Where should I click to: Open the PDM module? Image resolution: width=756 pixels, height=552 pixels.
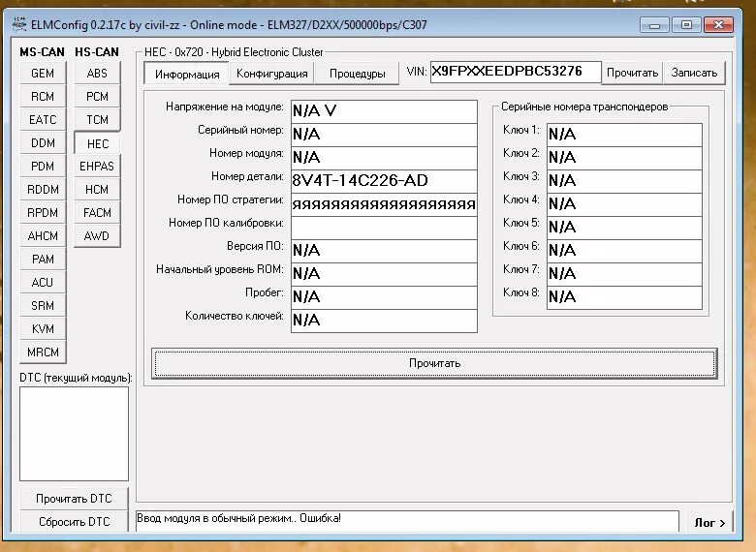43,167
